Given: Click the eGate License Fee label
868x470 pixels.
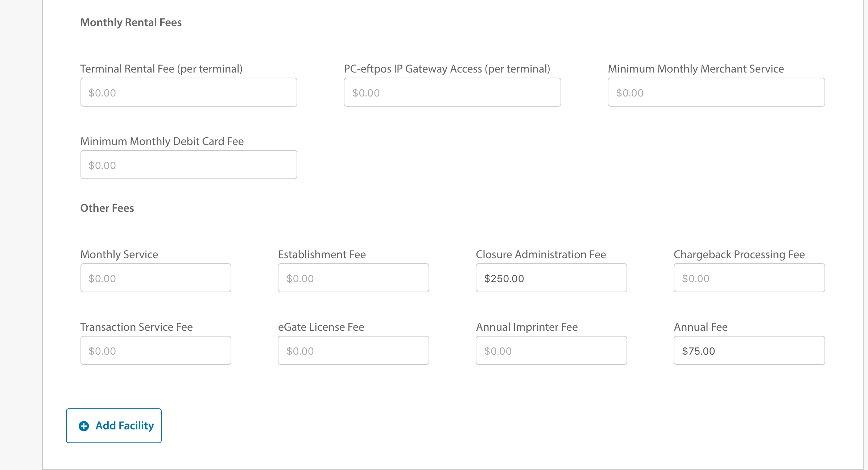Looking at the screenshot, I should click(x=321, y=327).
